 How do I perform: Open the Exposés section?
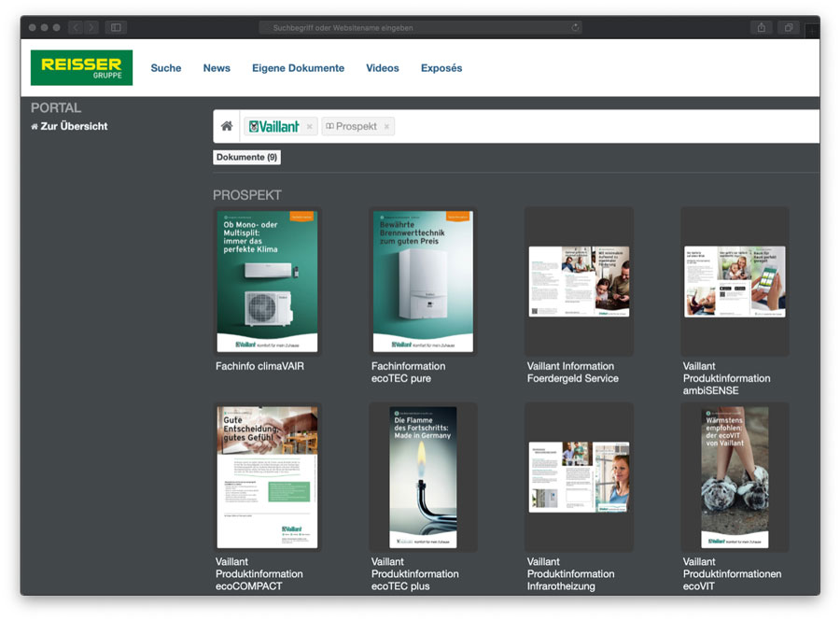pyautogui.click(x=441, y=68)
